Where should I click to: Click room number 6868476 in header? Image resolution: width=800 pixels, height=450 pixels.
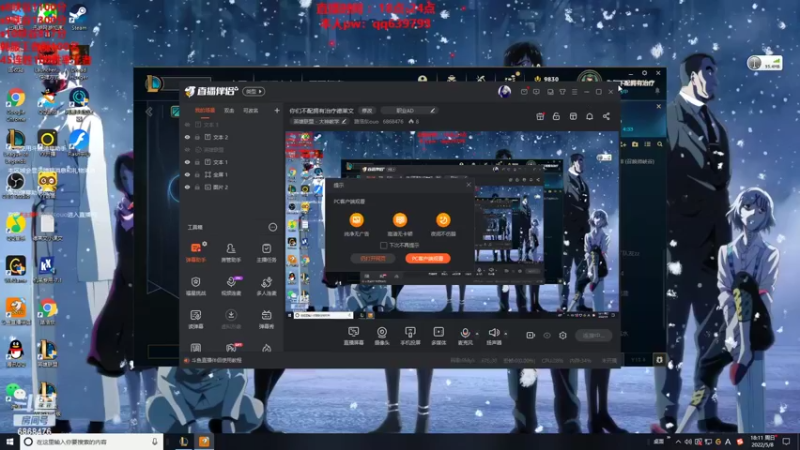click(x=393, y=121)
